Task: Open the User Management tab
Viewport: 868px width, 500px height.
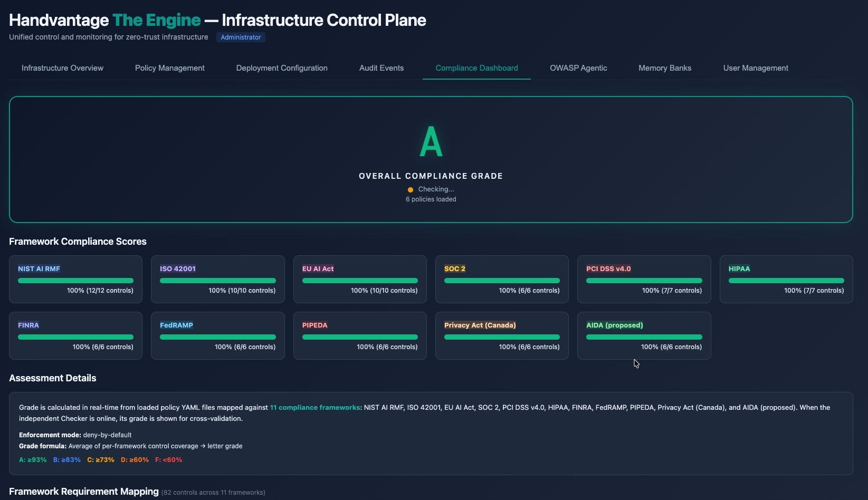Action: click(756, 68)
